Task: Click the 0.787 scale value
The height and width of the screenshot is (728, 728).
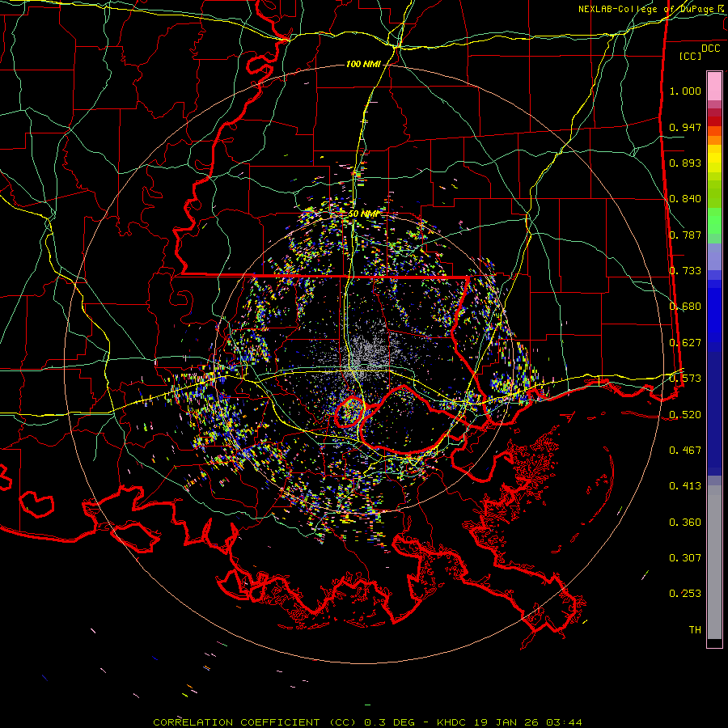Action: tap(685, 235)
